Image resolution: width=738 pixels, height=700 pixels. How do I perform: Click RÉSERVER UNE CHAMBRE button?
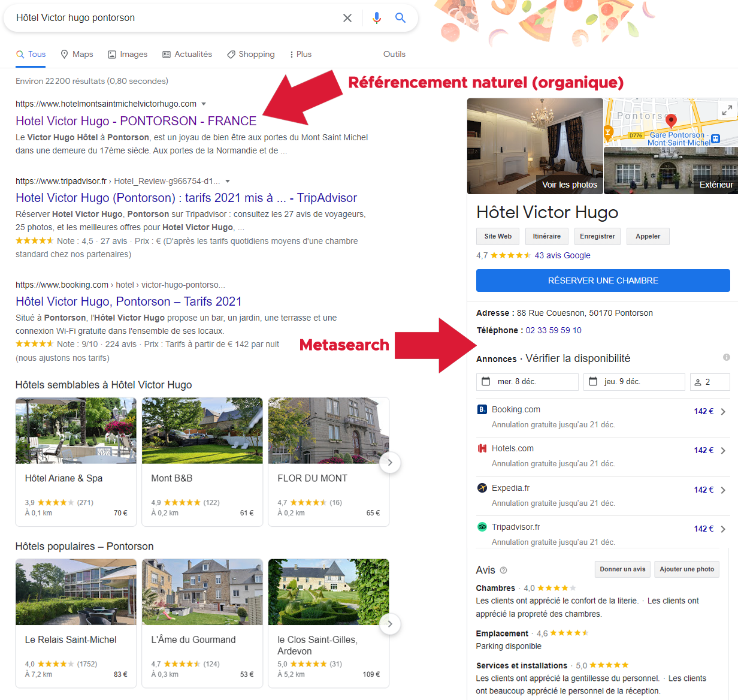[x=603, y=280]
